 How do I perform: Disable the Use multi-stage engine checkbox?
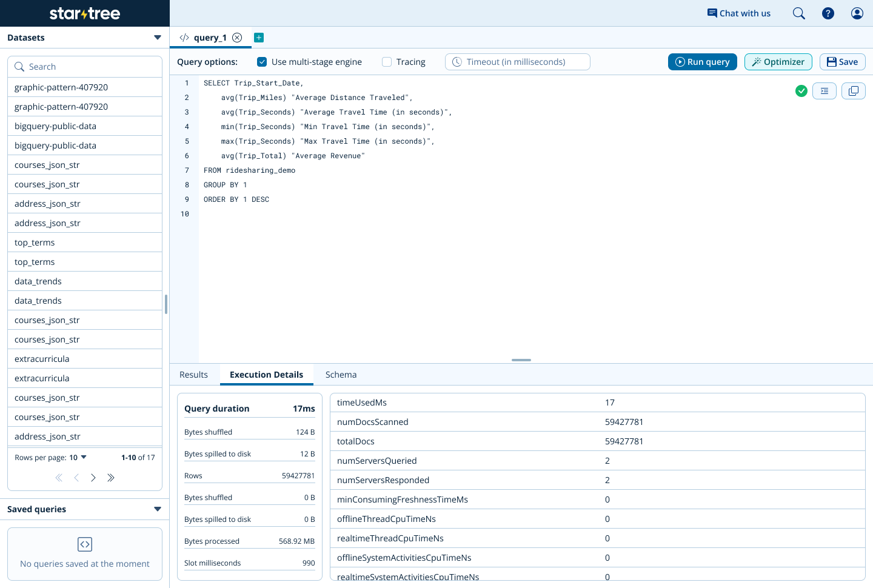click(262, 62)
